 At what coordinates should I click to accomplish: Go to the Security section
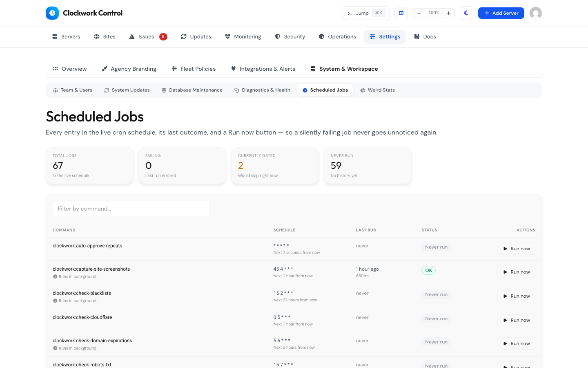(290, 37)
